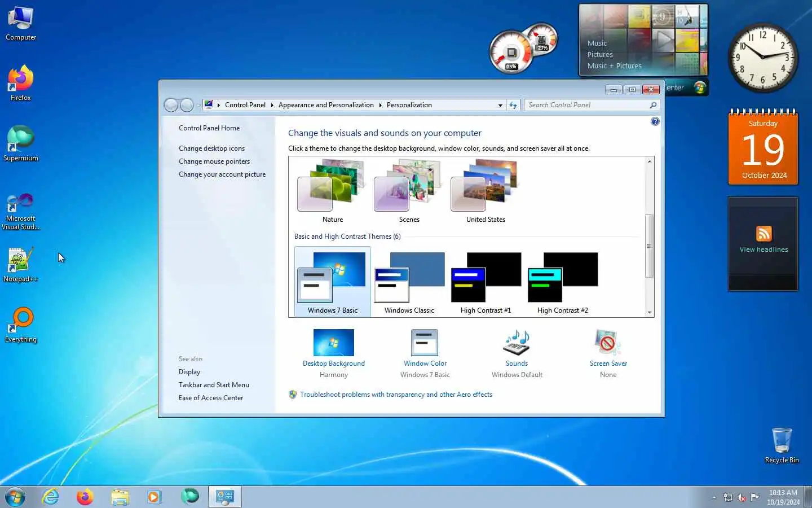812x508 pixels.
Task: Click the Action Center flag icon
Action: 754,497
